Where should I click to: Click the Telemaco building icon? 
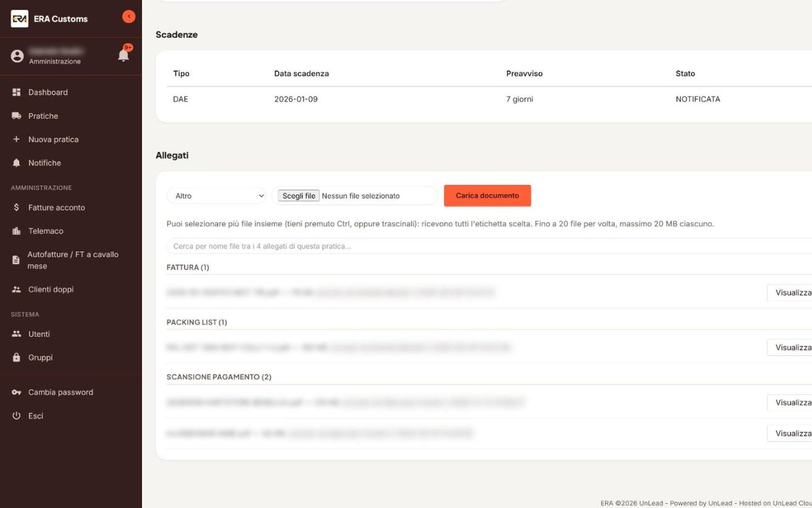point(16,231)
